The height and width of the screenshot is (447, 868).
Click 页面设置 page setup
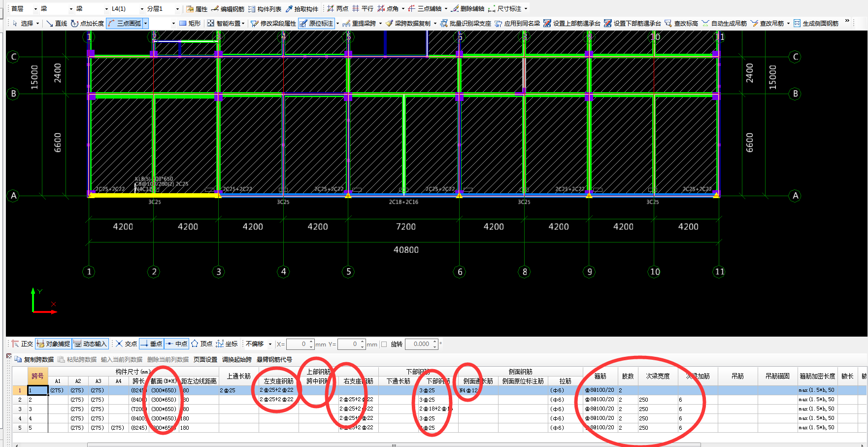click(205, 360)
